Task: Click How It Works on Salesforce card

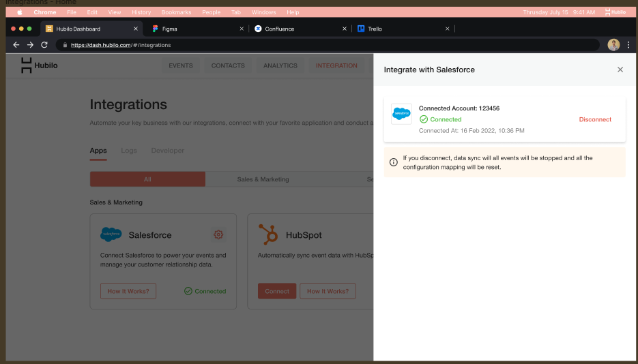Action: click(128, 291)
